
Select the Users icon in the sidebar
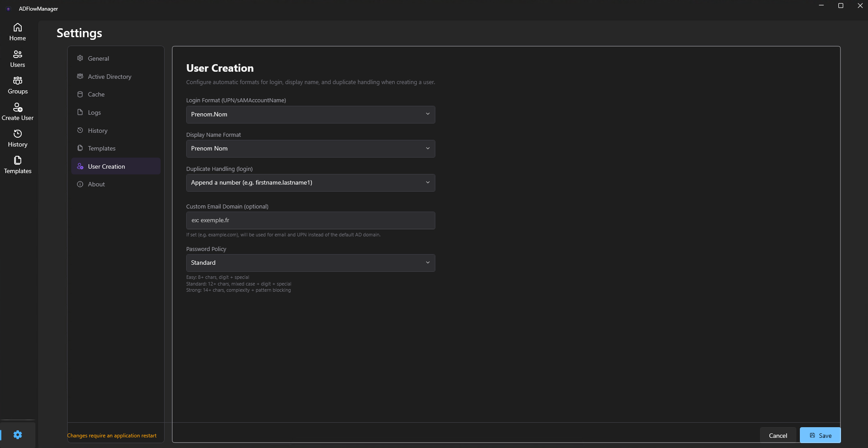[x=17, y=58]
